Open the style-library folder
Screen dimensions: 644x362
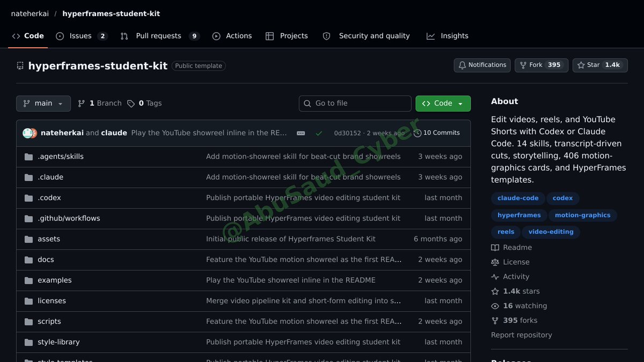(x=58, y=342)
